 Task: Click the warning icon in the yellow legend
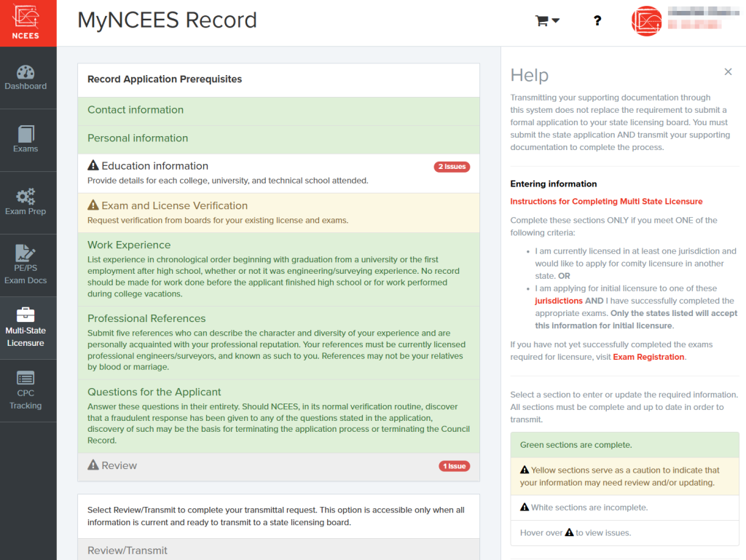point(525,470)
